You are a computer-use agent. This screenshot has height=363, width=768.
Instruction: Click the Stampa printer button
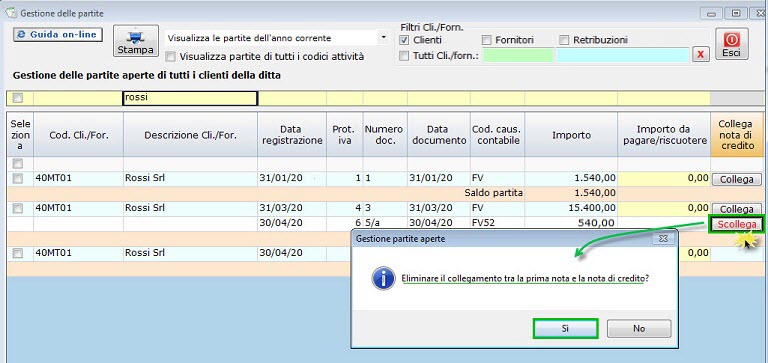coord(136,41)
